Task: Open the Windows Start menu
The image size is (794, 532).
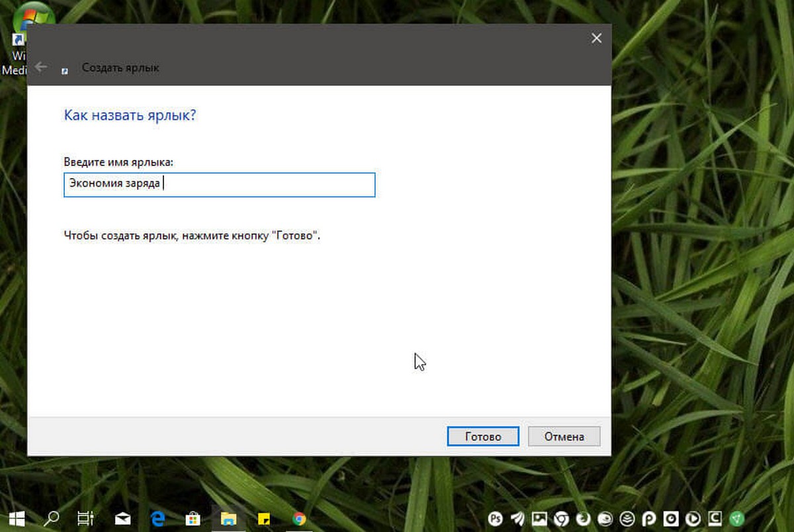Action: [16, 517]
